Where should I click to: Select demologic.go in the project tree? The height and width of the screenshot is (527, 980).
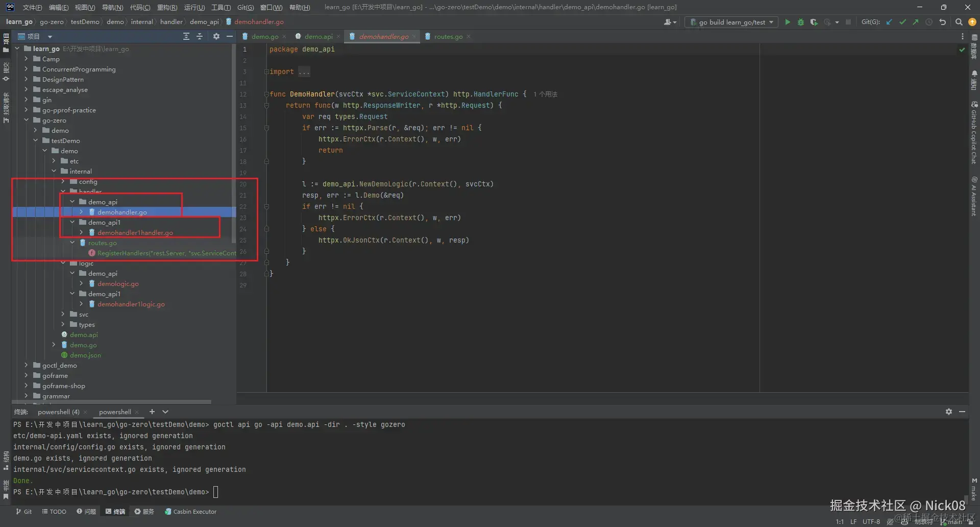coord(118,283)
